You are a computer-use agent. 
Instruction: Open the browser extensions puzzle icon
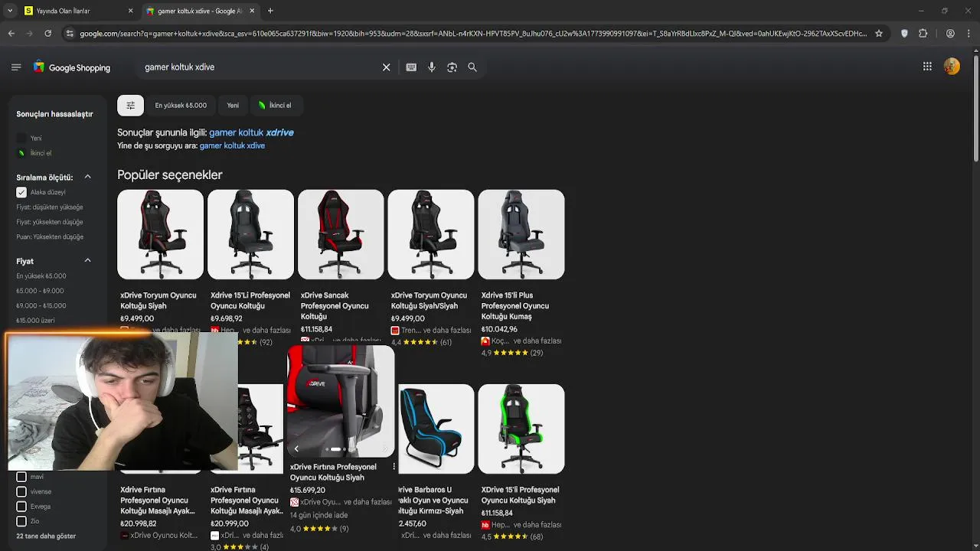tap(923, 34)
